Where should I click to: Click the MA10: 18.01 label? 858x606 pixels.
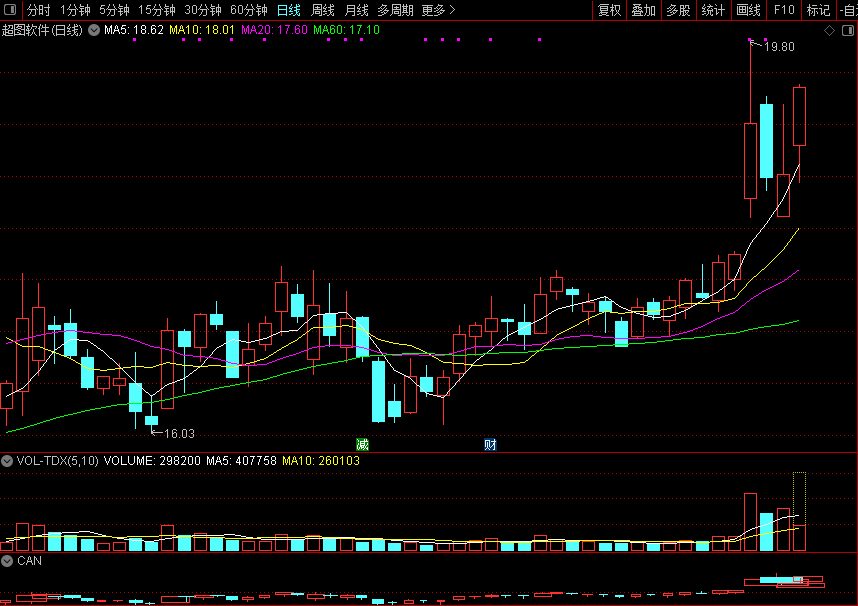click(x=202, y=30)
